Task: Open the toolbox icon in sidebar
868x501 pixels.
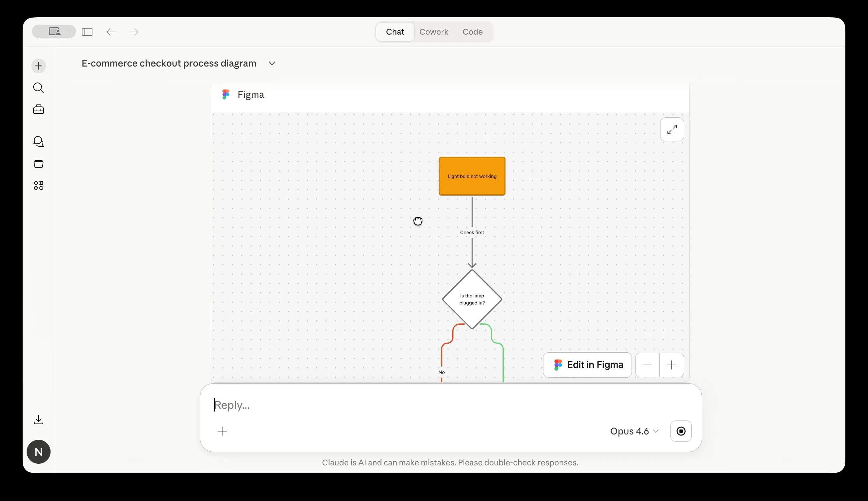Action: click(39, 109)
